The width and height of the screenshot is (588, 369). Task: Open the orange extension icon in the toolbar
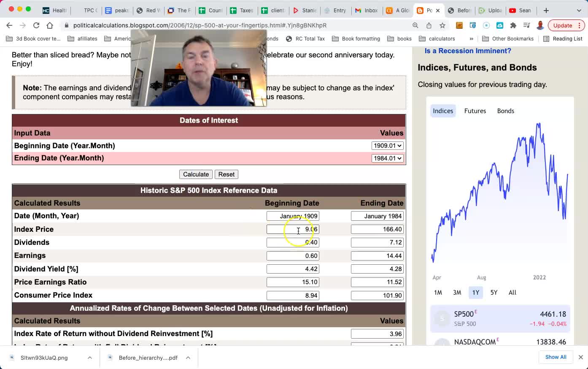tap(459, 25)
